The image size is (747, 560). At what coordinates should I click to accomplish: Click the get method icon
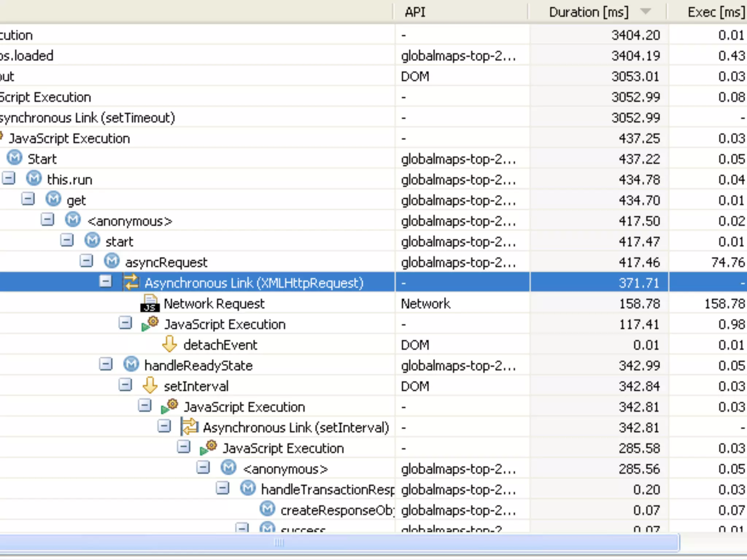point(53,199)
